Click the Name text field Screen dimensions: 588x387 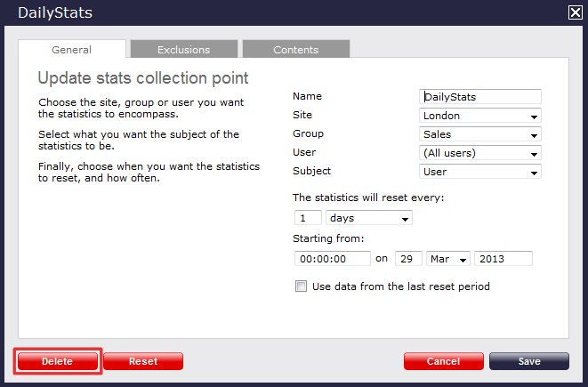coord(480,97)
